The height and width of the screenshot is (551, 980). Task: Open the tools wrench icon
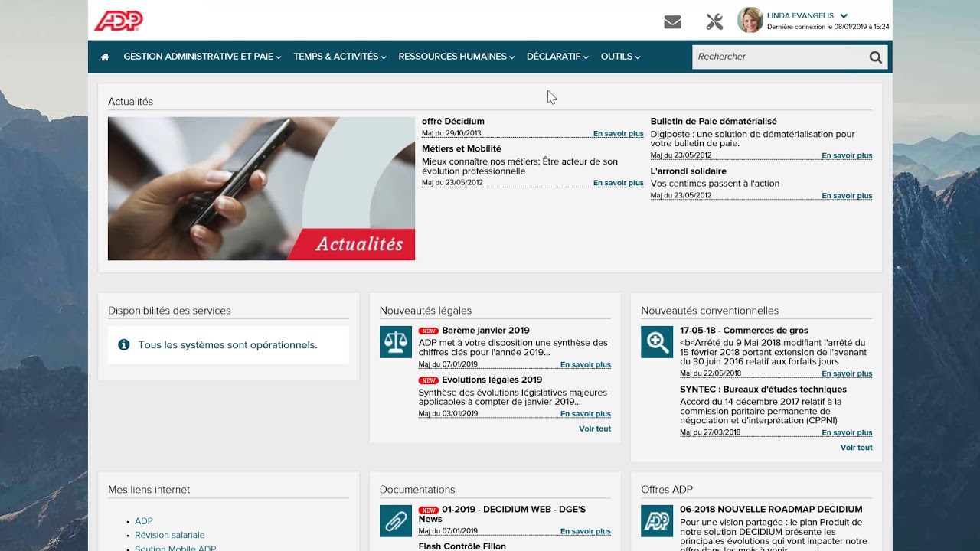click(714, 22)
